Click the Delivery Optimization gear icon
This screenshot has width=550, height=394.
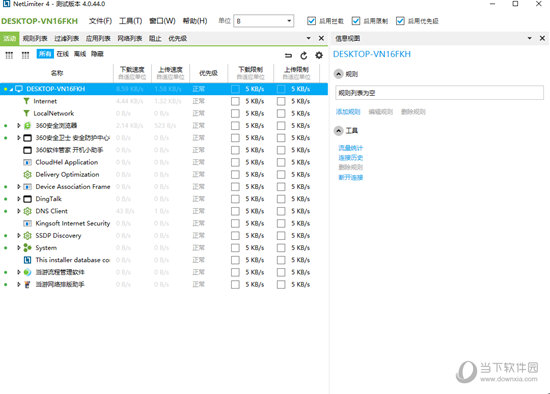pos(27,174)
